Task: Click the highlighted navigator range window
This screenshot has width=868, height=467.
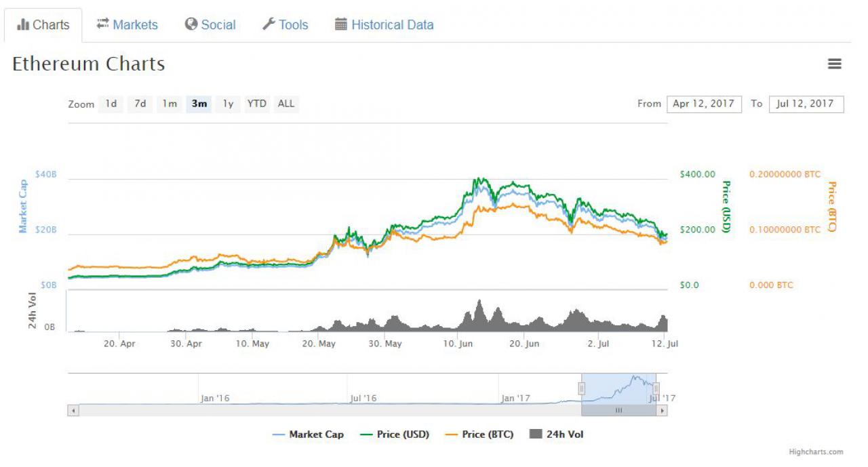Action: click(618, 388)
